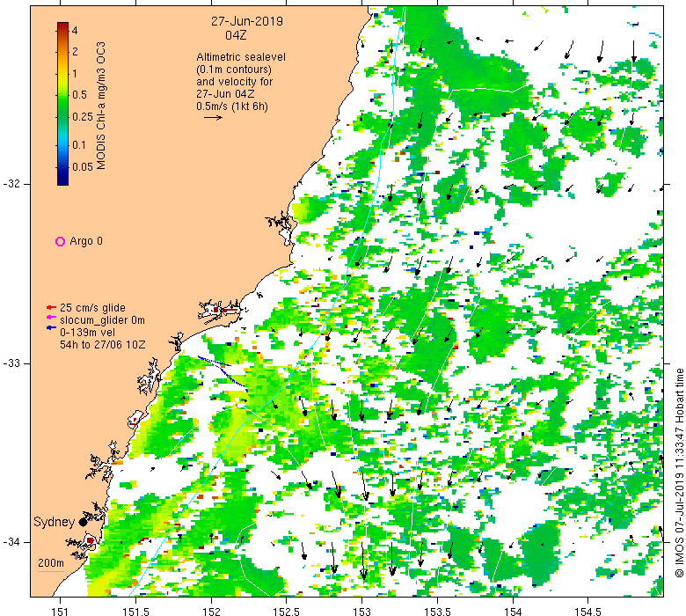Click the blue 0-139m vel arrow symbol

pyautogui.click(x=51, y=327)
